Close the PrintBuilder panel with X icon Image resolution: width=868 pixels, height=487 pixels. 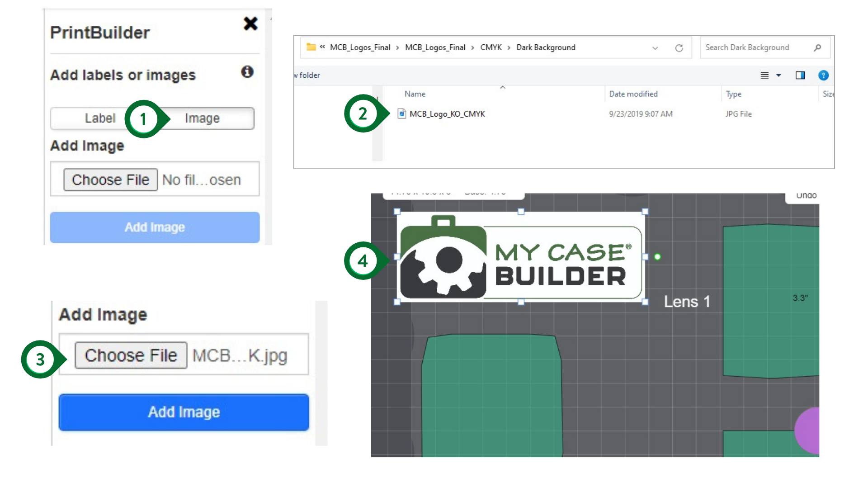coord(250,24)
